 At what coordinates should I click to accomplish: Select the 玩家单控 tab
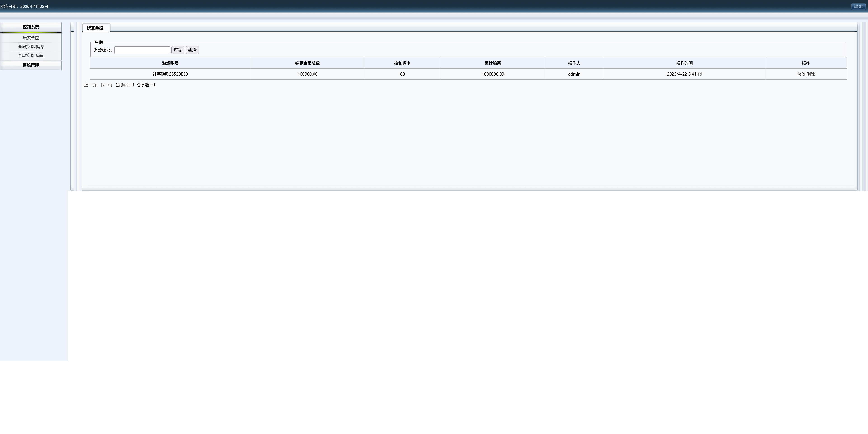click(95, 28)
